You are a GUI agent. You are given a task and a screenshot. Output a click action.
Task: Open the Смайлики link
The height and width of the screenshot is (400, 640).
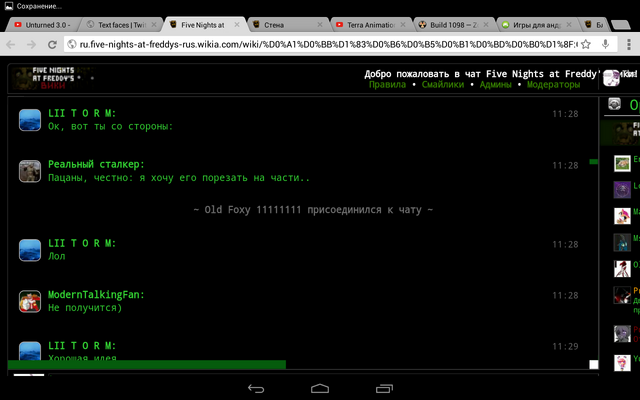point(443,85)
